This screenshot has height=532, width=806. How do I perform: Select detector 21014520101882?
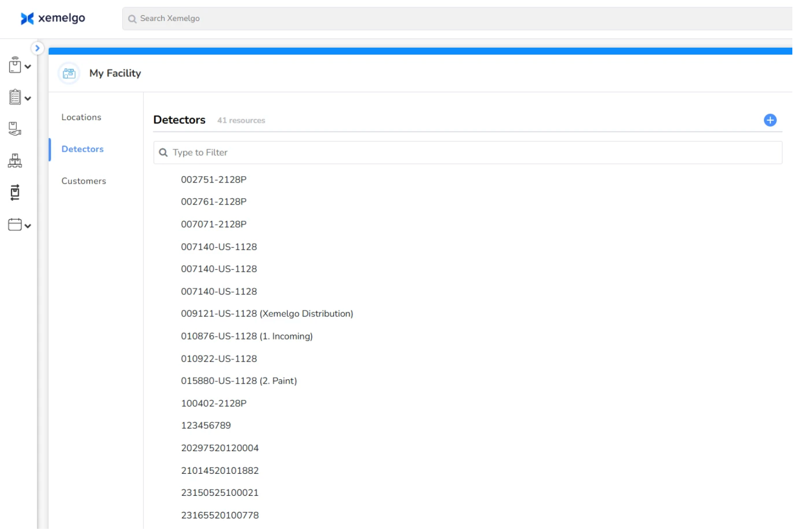220,471
